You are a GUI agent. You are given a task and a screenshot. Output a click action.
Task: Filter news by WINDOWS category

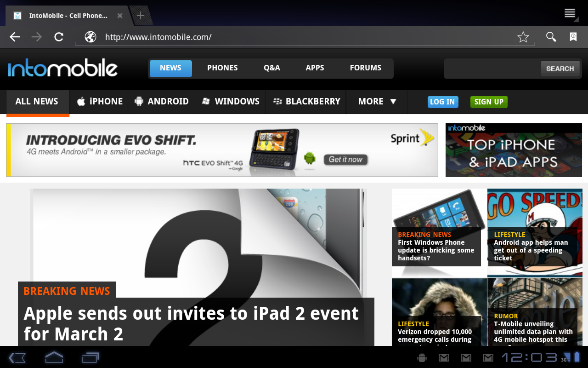point(231,102)
